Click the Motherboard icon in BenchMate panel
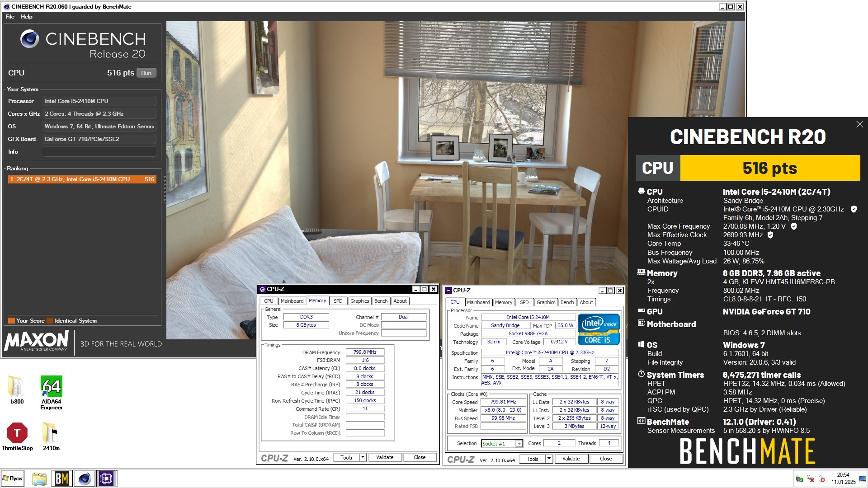 tap(641, 324)
